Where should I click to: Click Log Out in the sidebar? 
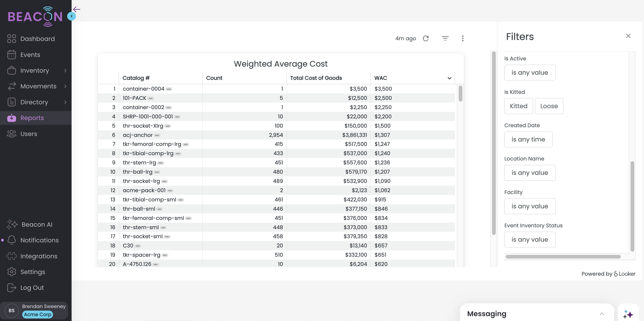coord(32,287)
